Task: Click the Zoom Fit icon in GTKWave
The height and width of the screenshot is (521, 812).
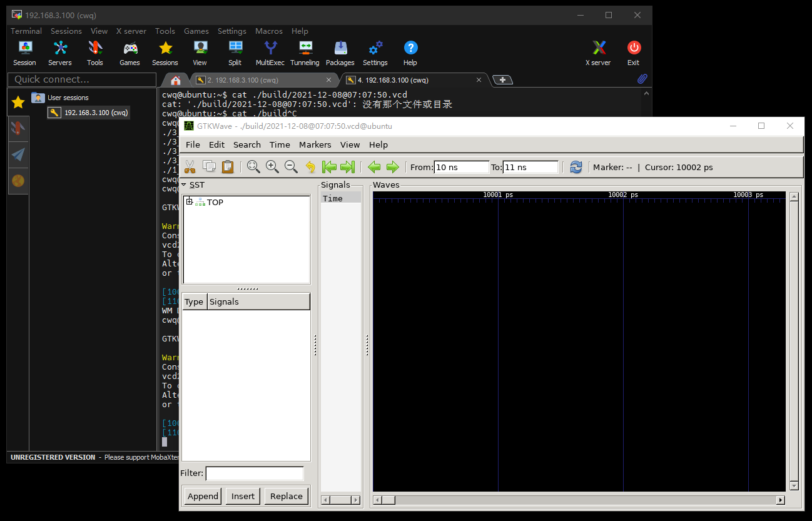Action: pyautogui.click(x=253, y=166)
